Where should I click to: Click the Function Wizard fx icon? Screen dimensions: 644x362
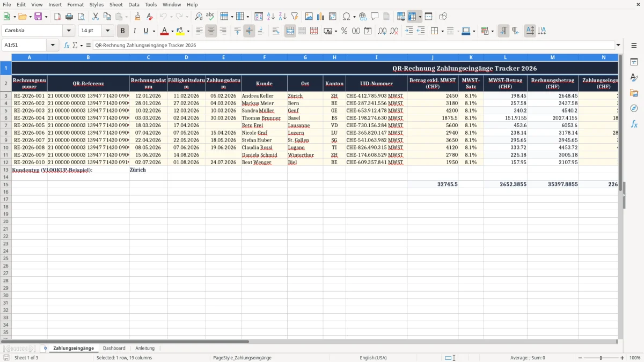point(67,45)
